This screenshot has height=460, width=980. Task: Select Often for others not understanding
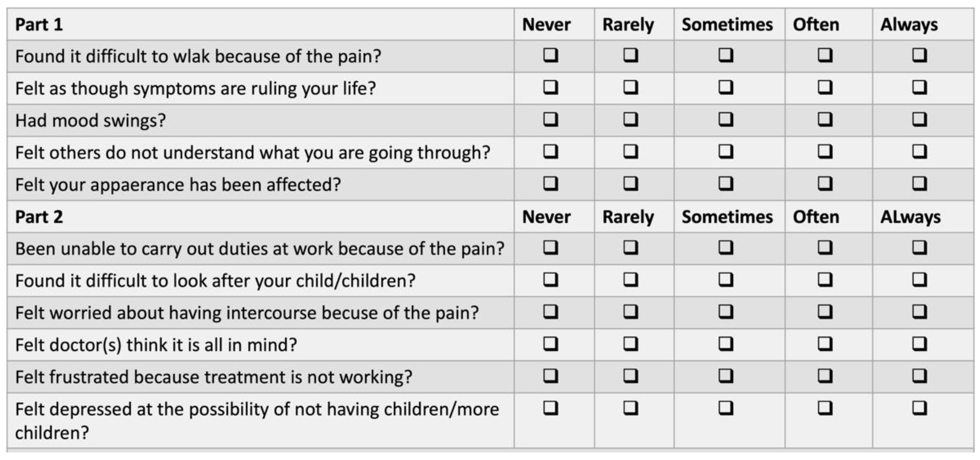click(x=825, y=152)
